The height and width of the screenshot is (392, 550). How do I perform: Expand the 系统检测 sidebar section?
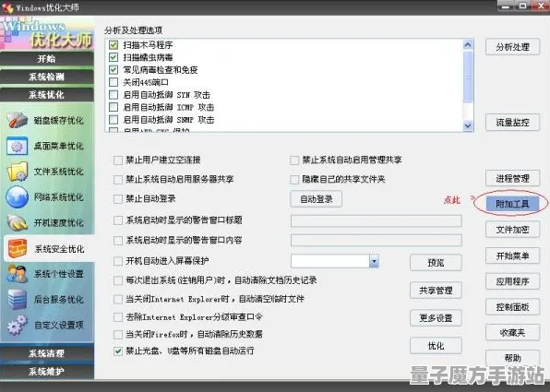[47, 77]
